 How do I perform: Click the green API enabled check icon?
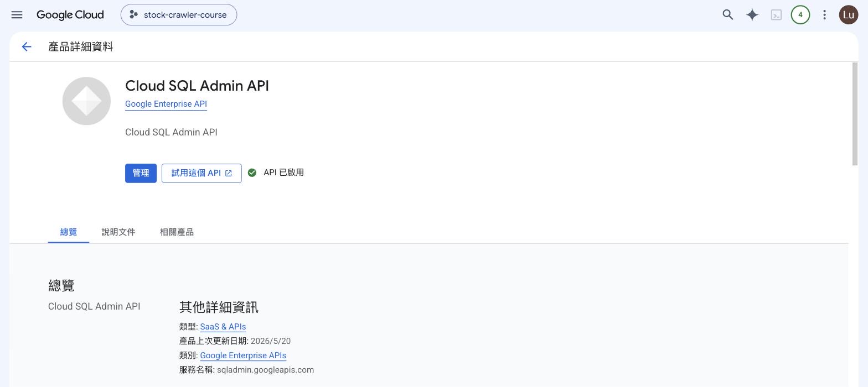(252, 172)
